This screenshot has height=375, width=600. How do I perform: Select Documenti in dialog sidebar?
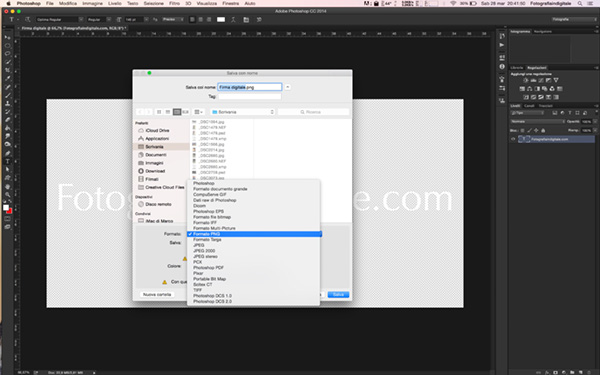coord(156,155)
